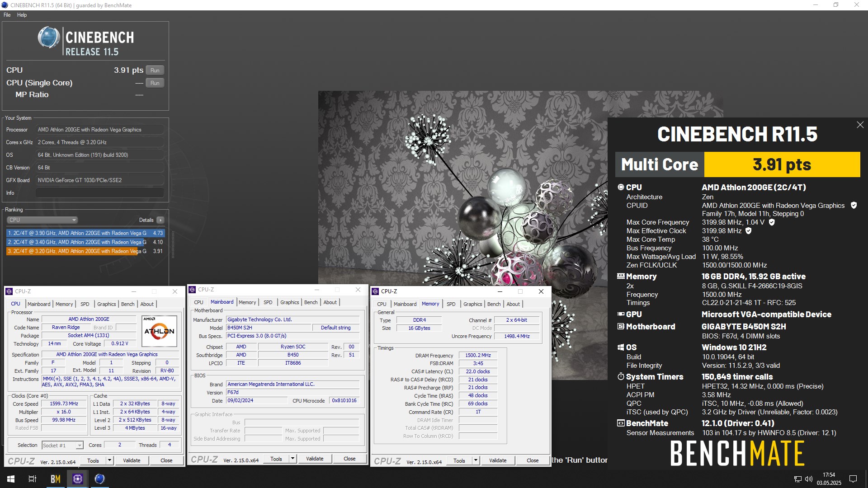Switch to CPU-Z in the taskbar
868x488 pixels.
[78, 479]
